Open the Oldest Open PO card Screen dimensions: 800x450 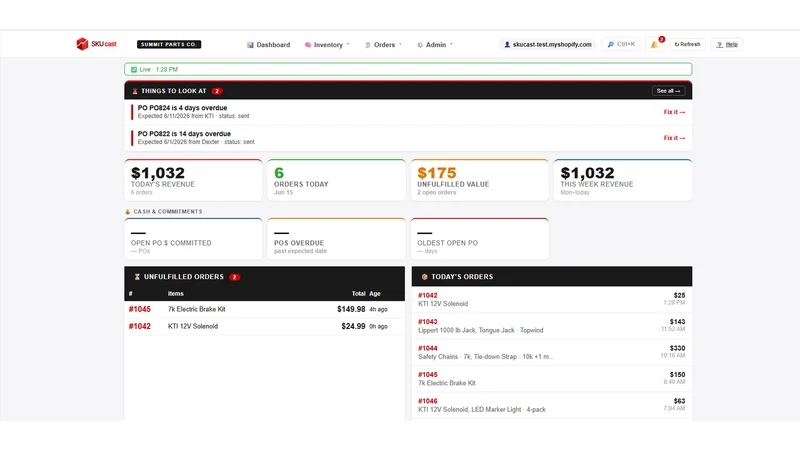[x=480, y=239]
